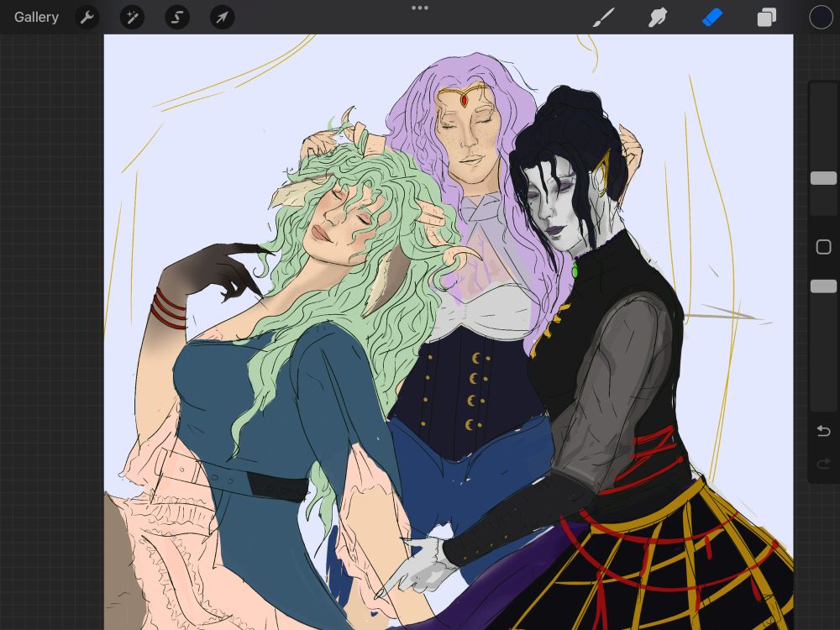840x630 pixels.
Task: Redo the last undone action
Action: [x=823, y=464]
